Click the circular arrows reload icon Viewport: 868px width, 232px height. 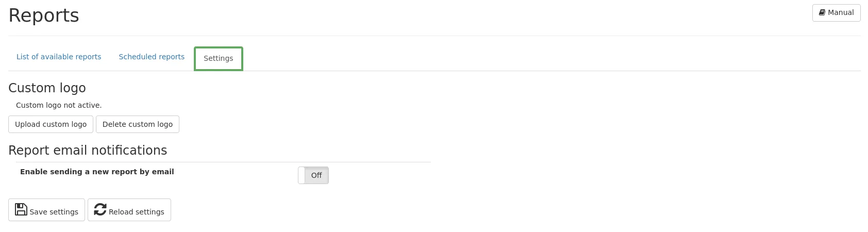(x=101, y=209)
